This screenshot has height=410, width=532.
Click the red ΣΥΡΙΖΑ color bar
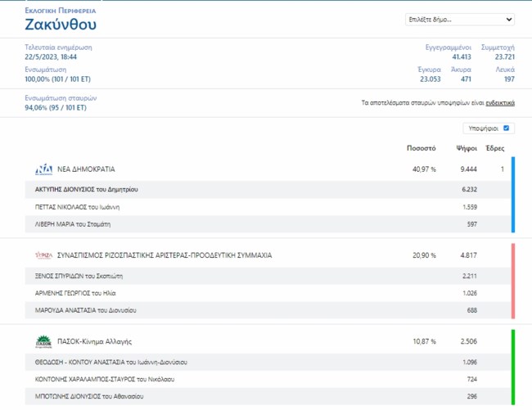point(512,281)
